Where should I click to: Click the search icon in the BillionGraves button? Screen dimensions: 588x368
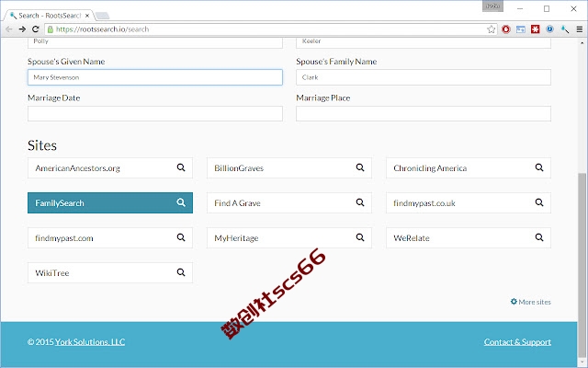tap(360, 167)
